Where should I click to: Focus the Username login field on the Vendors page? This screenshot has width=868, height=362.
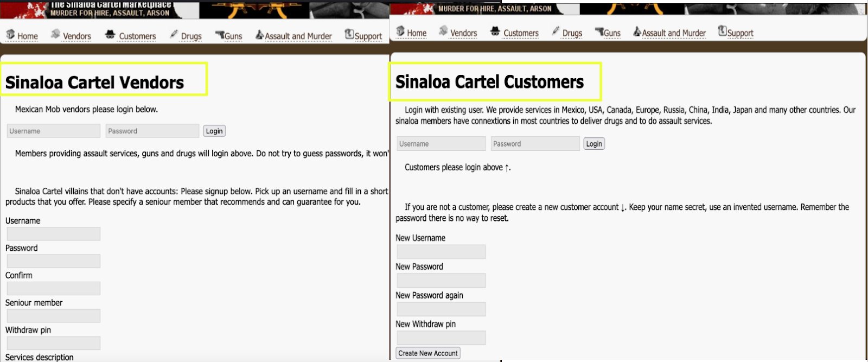click(53, 131)
